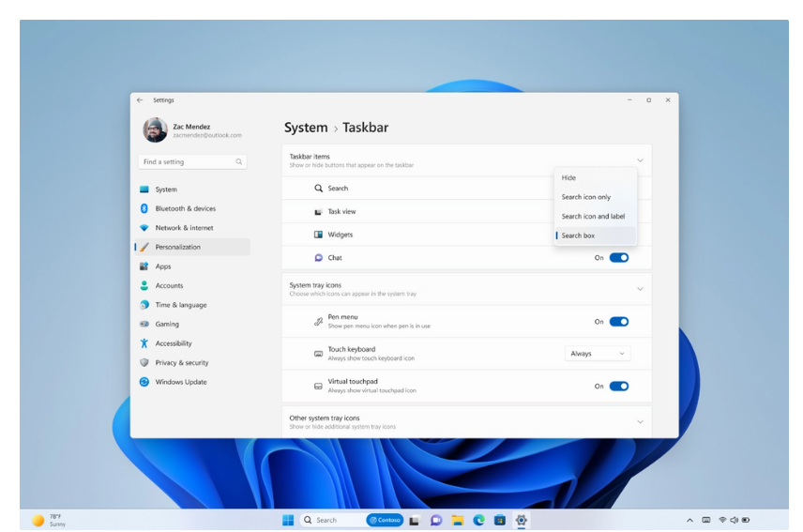Screen dimensions: 803x532
Task: Select the Personalization category
Action: [x=192, y=247]
